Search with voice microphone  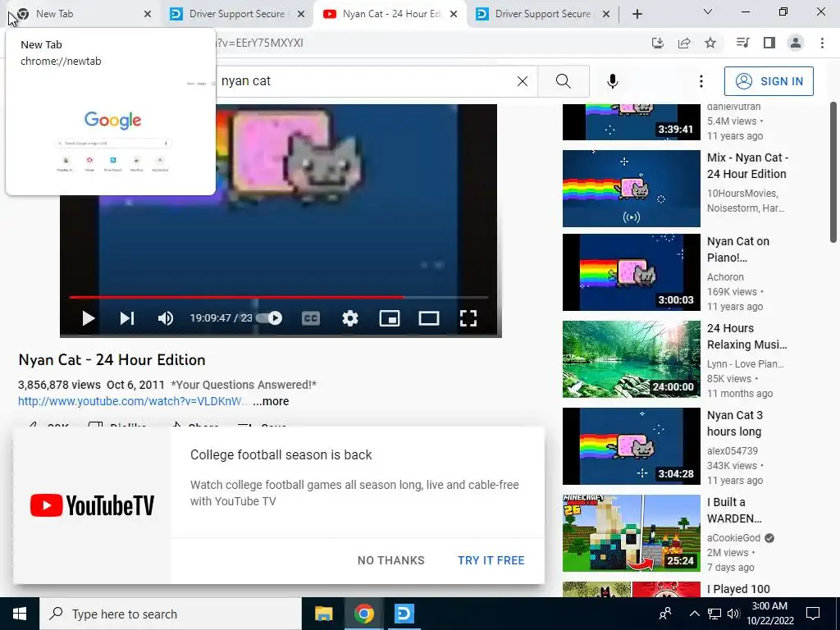(612, 81)
